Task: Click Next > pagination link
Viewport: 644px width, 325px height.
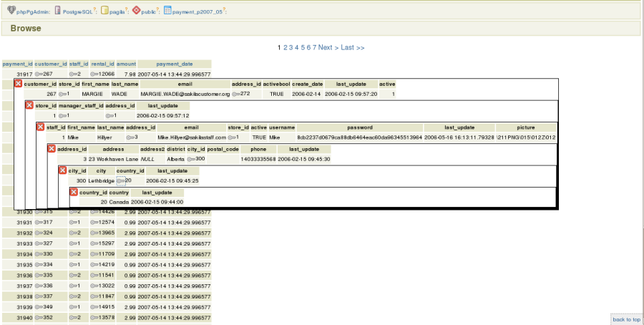Action: coord(328,47)
